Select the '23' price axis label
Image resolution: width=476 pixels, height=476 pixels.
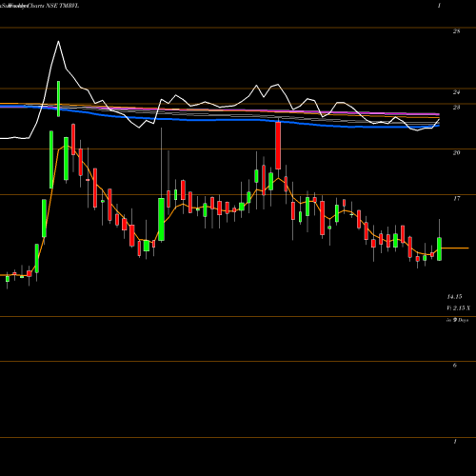click(x=456, y=108)
